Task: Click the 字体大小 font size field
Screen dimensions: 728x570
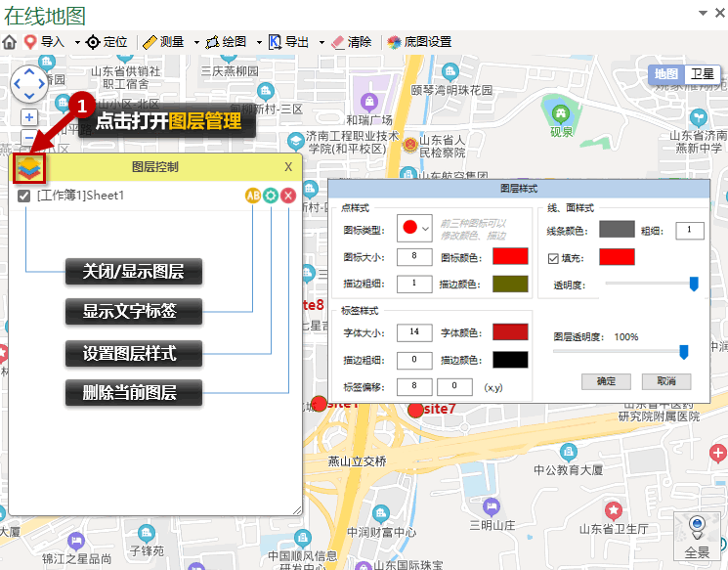Action: pyautogui.click(x=414, y=332)
